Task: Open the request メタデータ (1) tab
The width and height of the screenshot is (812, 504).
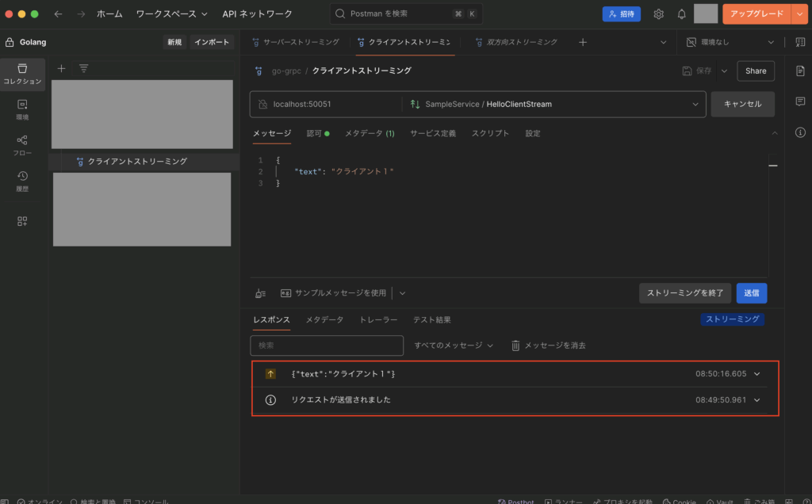Action: point(370,133)
